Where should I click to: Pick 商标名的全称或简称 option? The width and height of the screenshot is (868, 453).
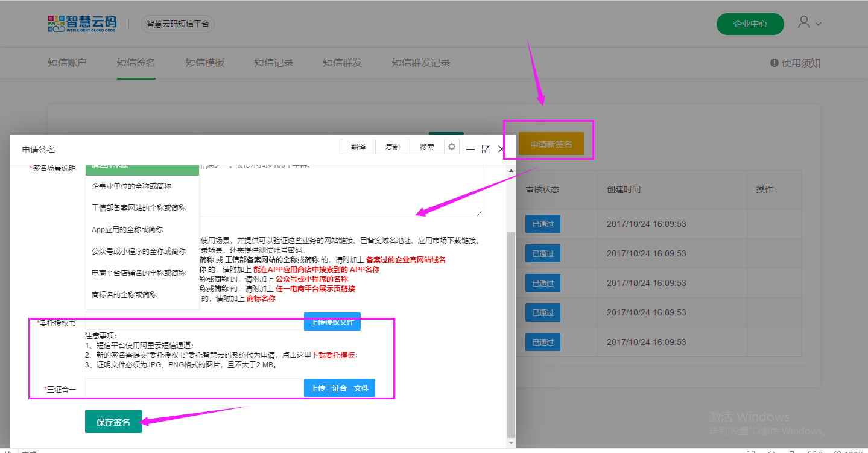[x=124, y=295]
